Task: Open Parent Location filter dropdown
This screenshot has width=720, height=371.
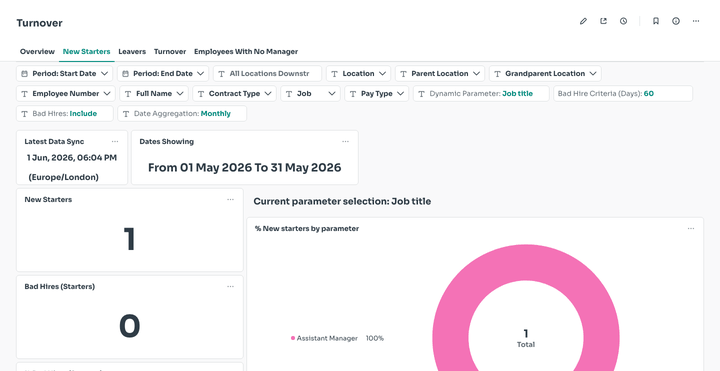Action: pos(440,73)
